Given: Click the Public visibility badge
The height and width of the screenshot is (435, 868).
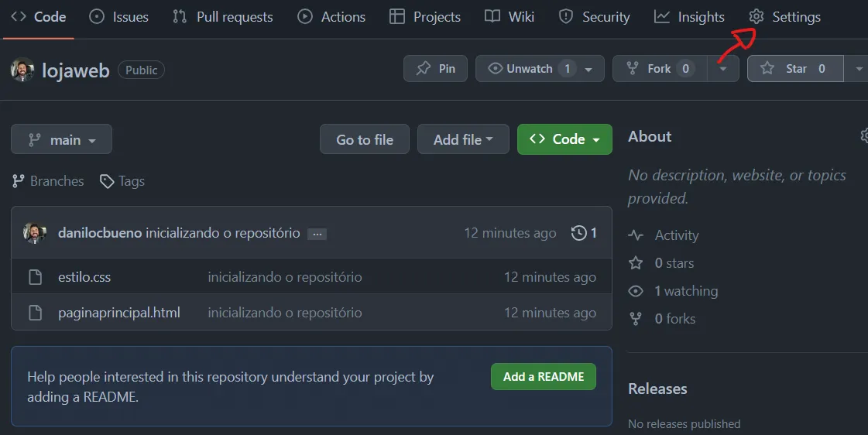Looking at the screenshot, I should click(x=141, y=70).
